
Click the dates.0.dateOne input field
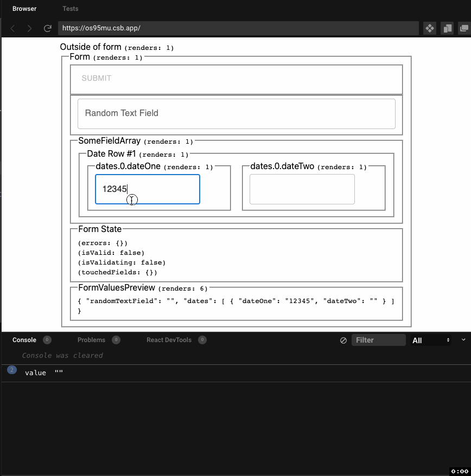tap(148, 189)
